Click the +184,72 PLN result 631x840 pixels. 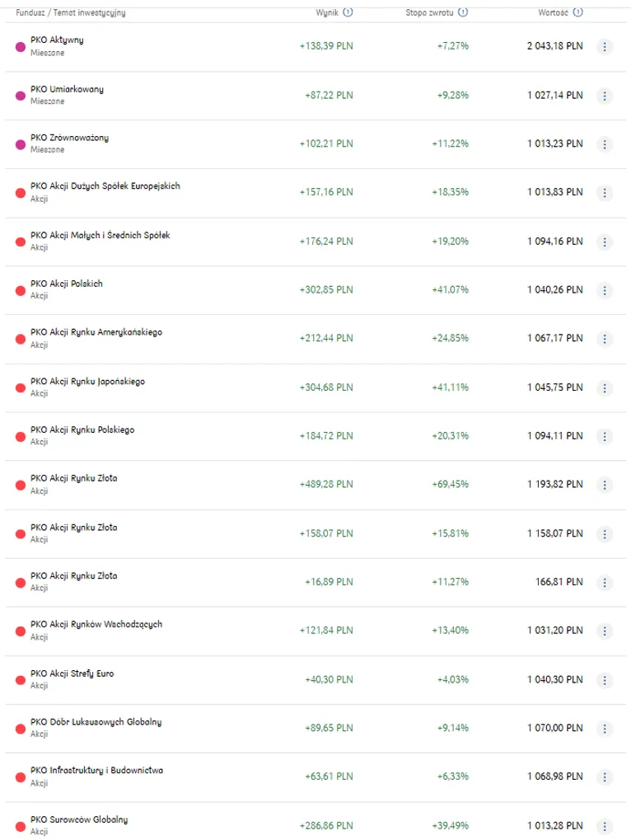(x=326, y=436)
